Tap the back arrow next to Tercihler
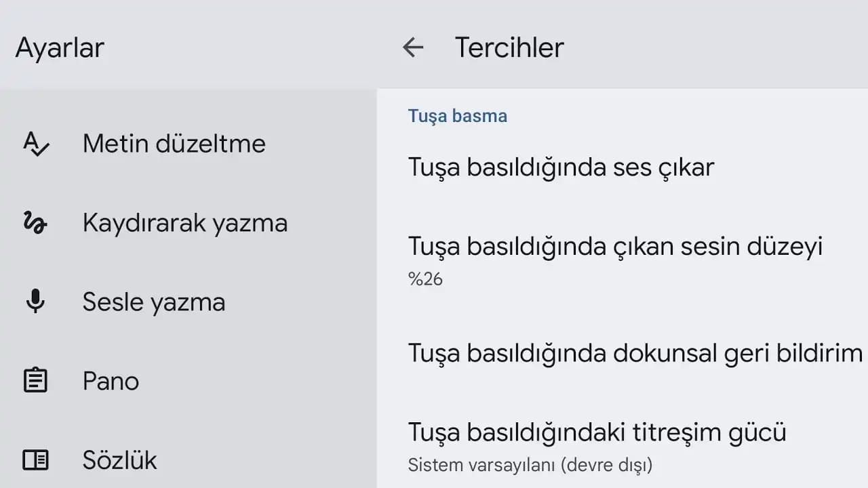 pyautogui.click(x=414, y=47)
